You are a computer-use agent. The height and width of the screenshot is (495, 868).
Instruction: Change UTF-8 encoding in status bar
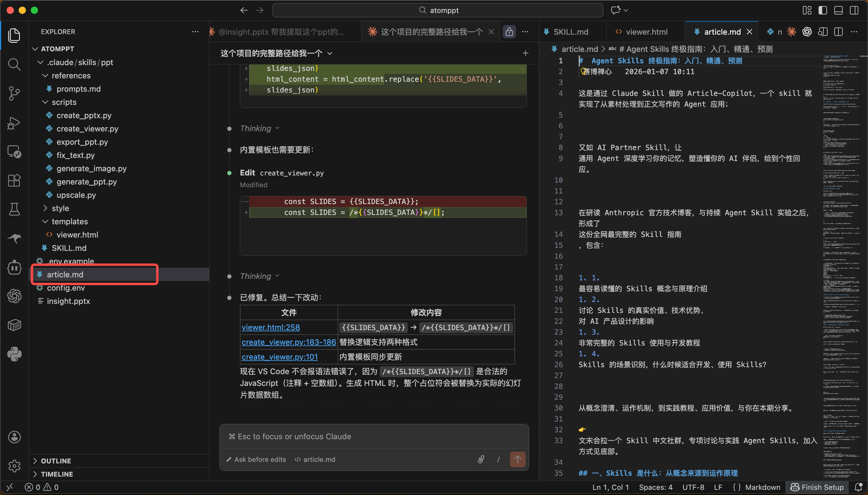click(693, 487)
